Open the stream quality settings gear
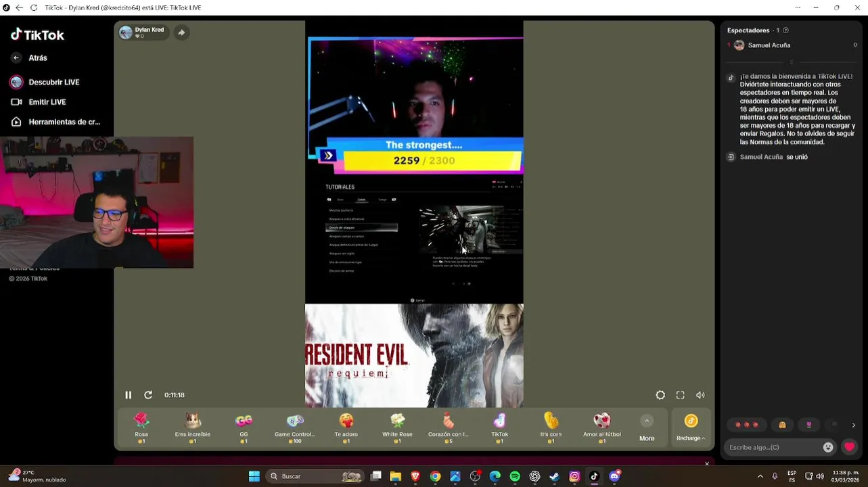The image size is (868, 487). (660, 395)
